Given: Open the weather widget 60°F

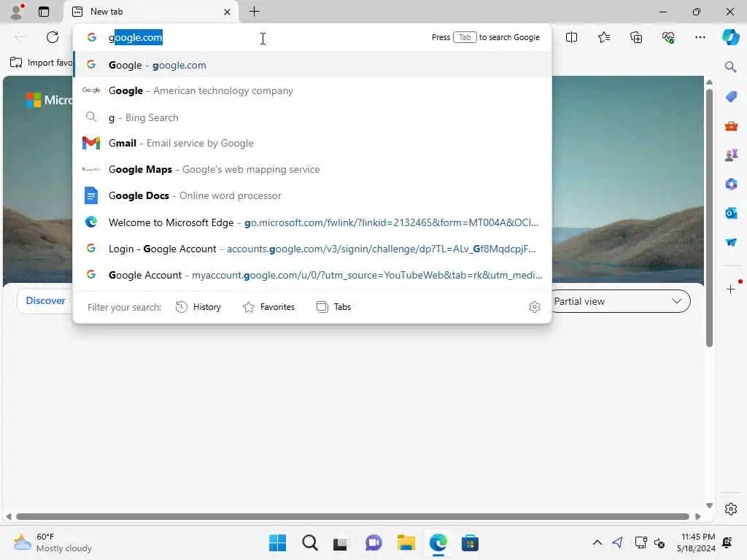Looking at the screenshot, I should pos(53,542).
